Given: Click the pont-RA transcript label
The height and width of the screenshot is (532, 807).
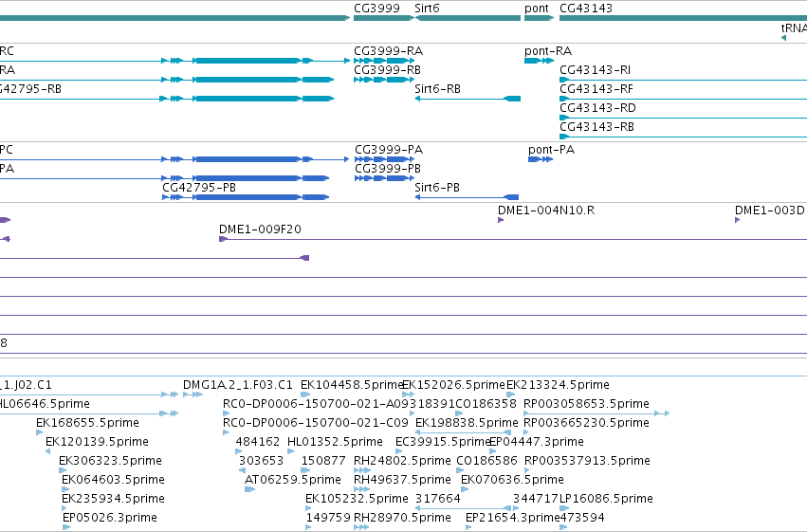Looking at the screenshot, I should pyautogui.click(x=548, y=51).
